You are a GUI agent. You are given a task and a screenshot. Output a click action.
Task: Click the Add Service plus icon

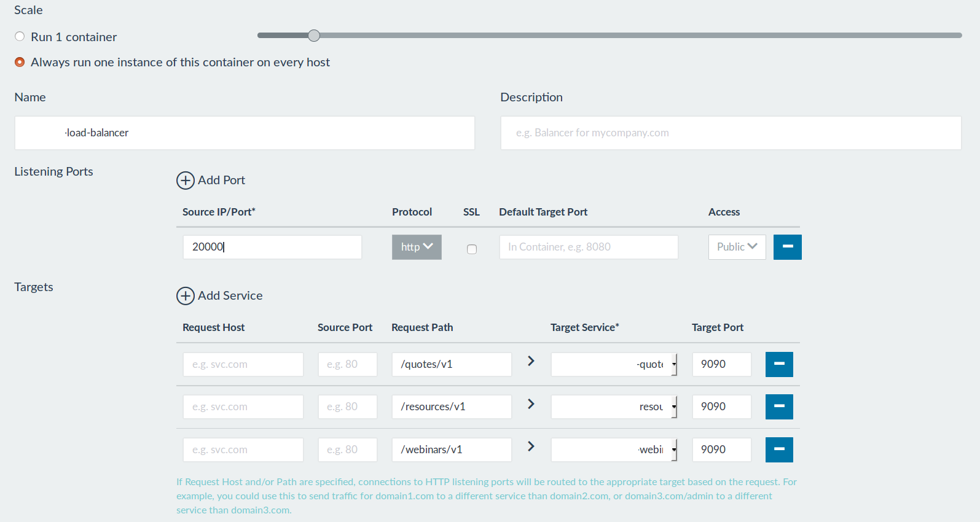pyautogui.click(x=186, y=296)
